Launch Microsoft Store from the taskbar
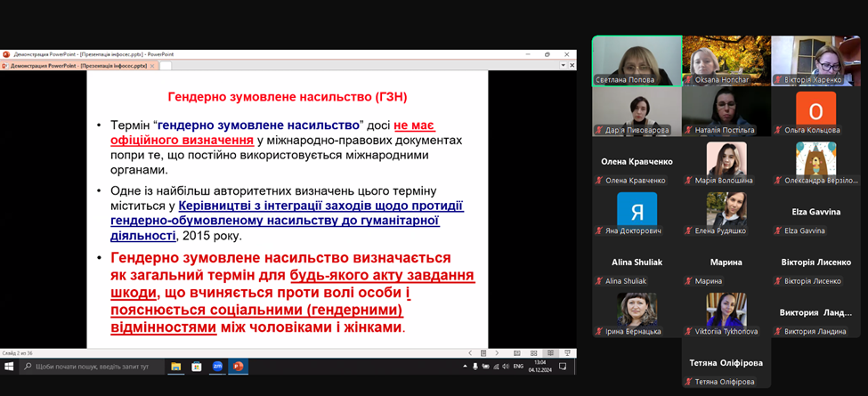The height and width of the screenshot is (396, 868). coord(197,366)
